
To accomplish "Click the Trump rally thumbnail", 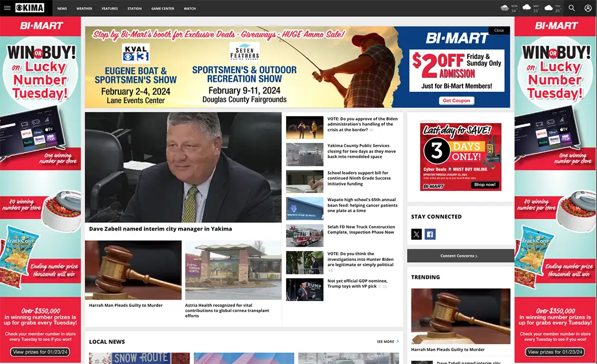I will pos(304,290).
